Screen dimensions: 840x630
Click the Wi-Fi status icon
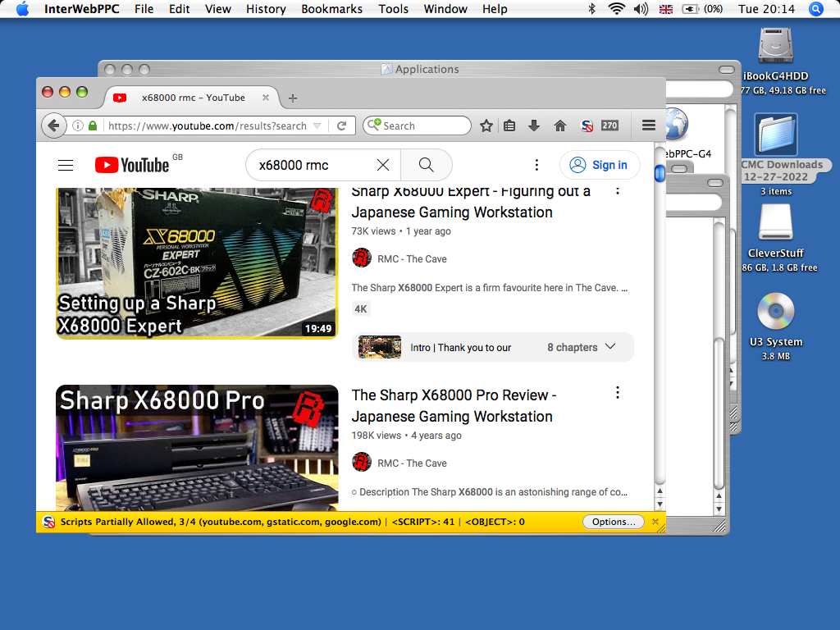point(617,8)
